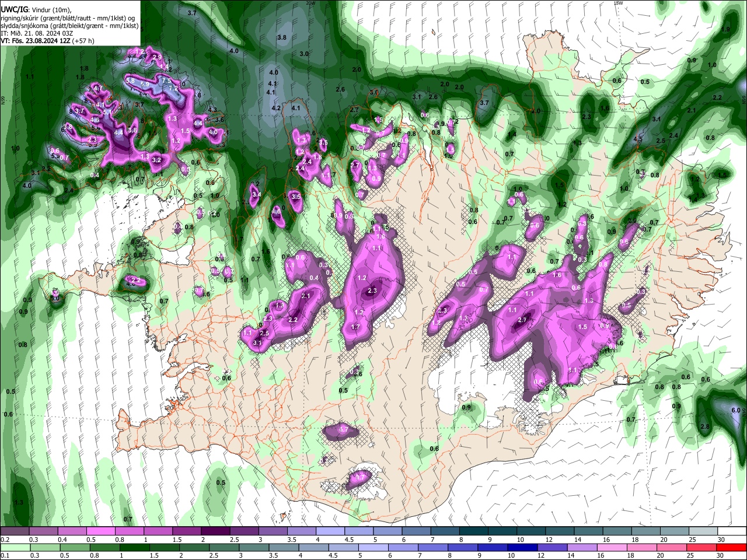Pick the medium green 0.5 mm rain swatch
Screen dimensions: 747x560
(x=75, y=547)
